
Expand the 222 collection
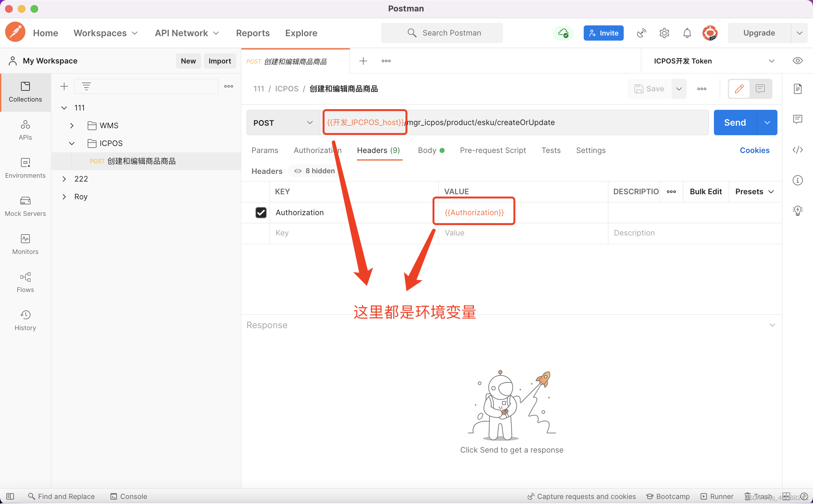point(64,179)
